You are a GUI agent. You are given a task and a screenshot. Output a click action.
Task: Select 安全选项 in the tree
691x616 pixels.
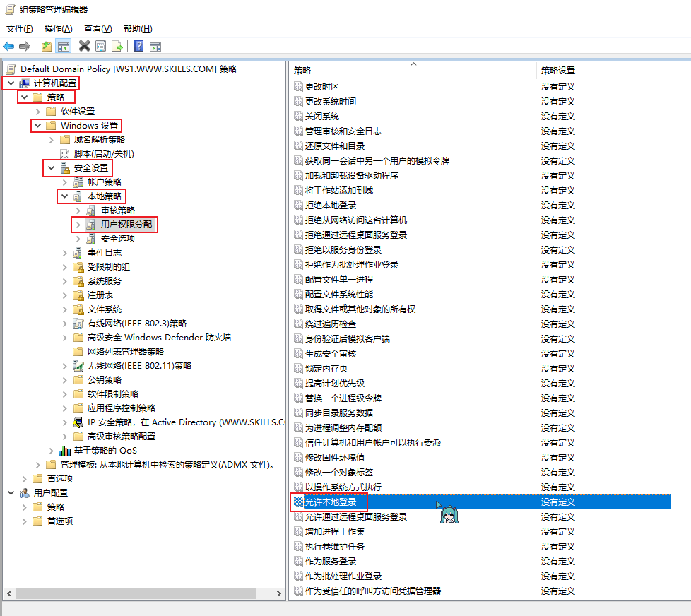(118, 238)
